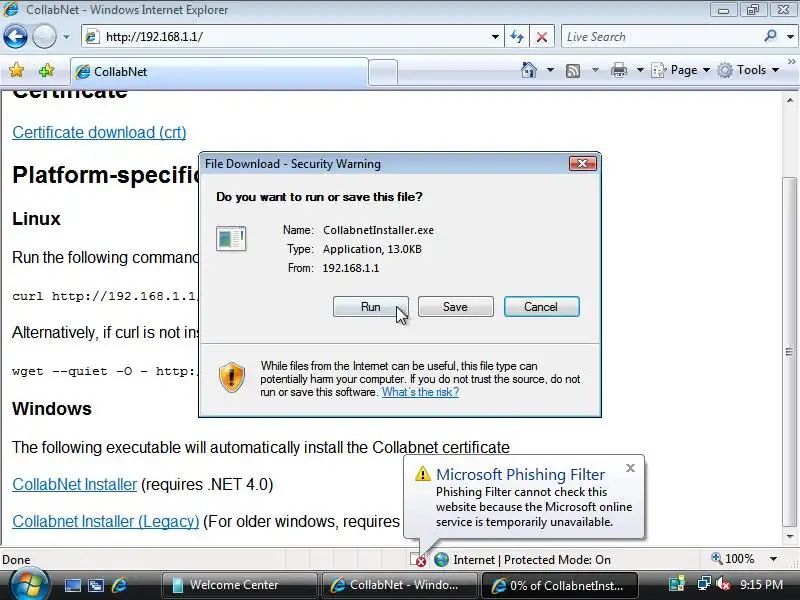
Task: Click the Home page icon
Action: point(529,70)
